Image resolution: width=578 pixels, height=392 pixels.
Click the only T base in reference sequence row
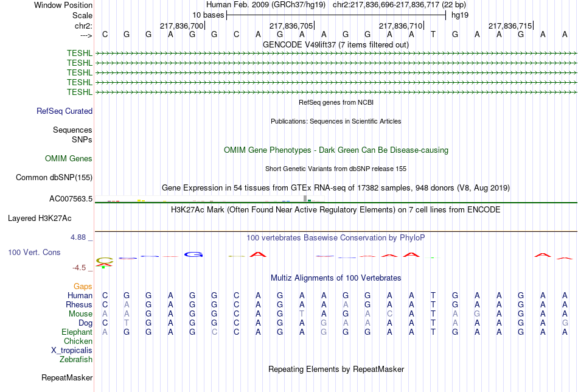[433, 35]
